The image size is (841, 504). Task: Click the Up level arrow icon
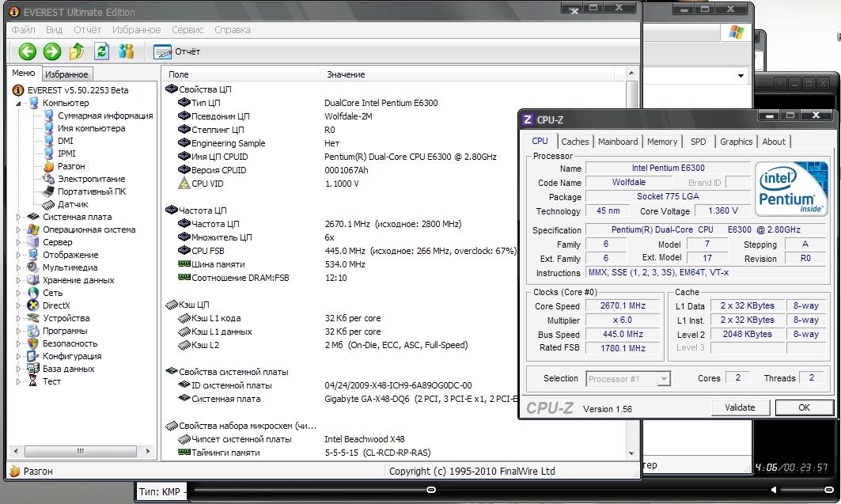(x=77, y=51)
